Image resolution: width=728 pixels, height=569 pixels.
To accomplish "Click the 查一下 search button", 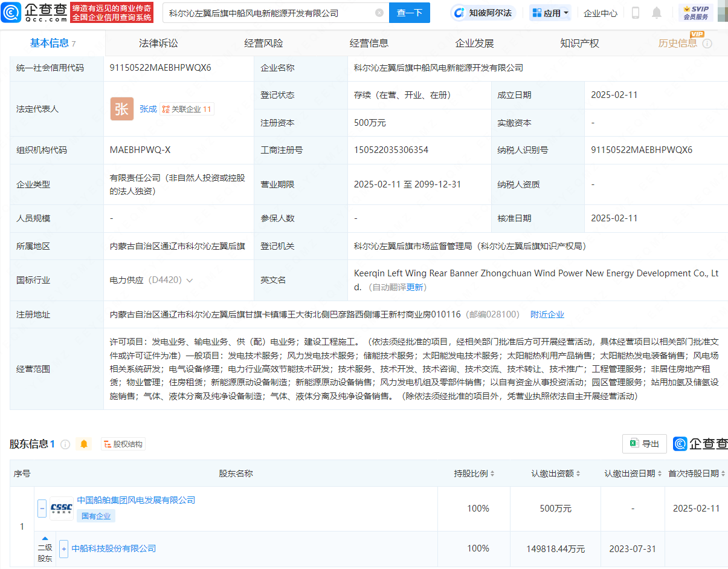I will click(409, 13).
